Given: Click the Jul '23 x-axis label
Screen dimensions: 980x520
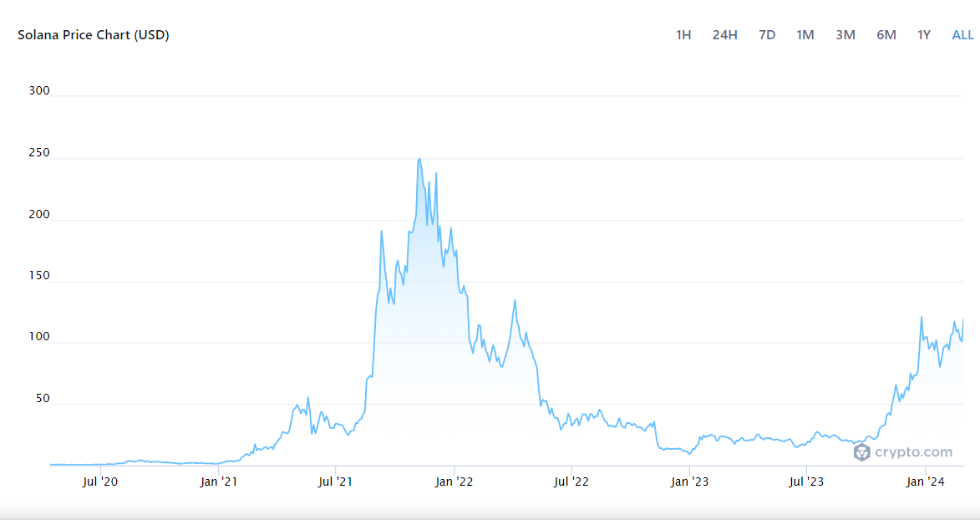Looking at the screenshot, I should [x=806, y=482].
